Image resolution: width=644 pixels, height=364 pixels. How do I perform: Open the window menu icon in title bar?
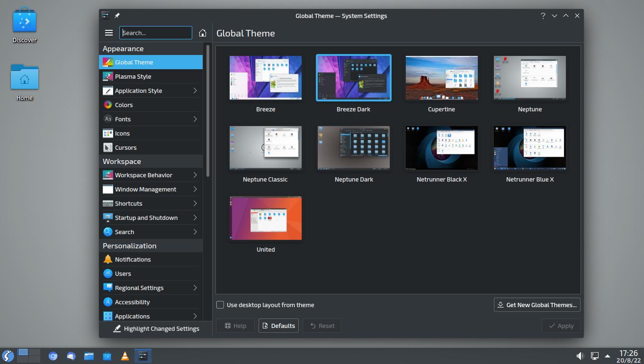(106, 16)
